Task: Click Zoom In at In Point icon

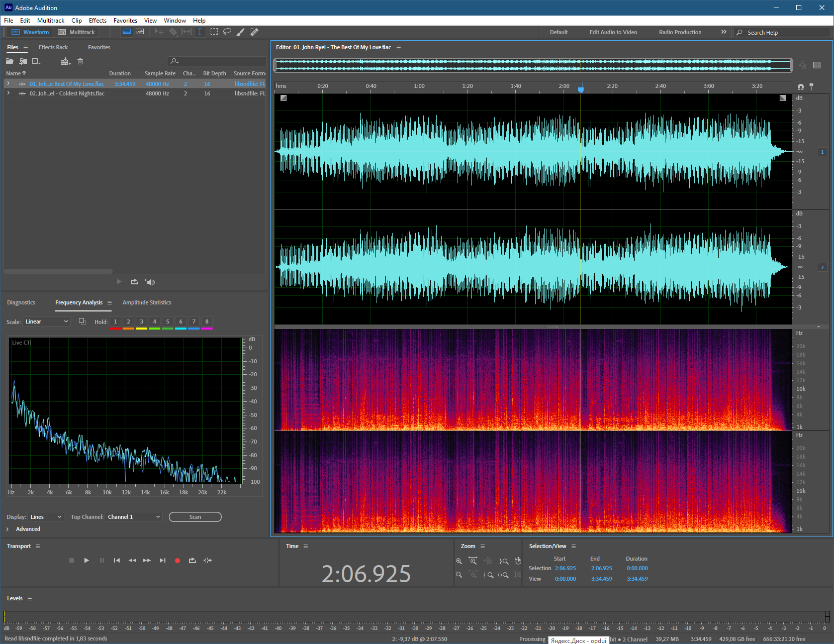Action: pos(488,575)
